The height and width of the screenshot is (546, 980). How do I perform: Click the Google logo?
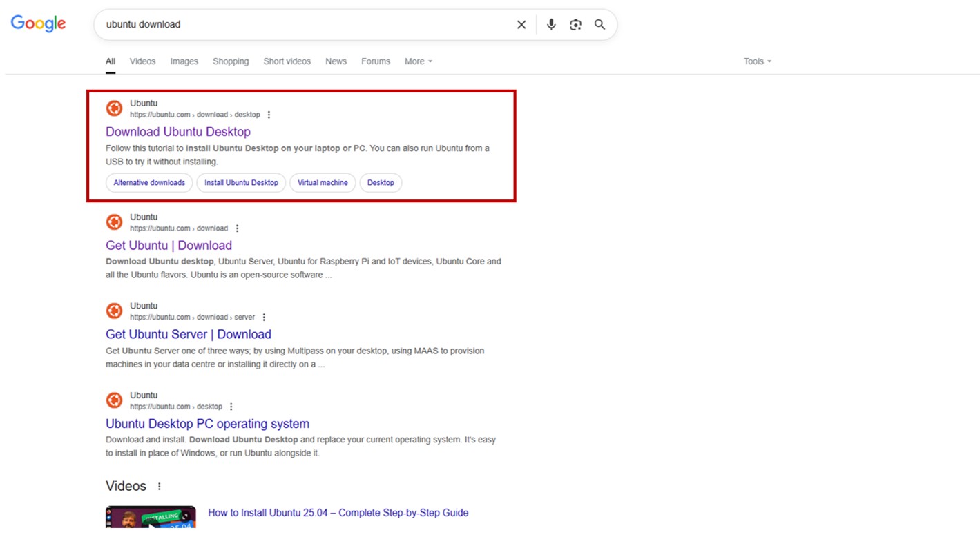point(38,23)
